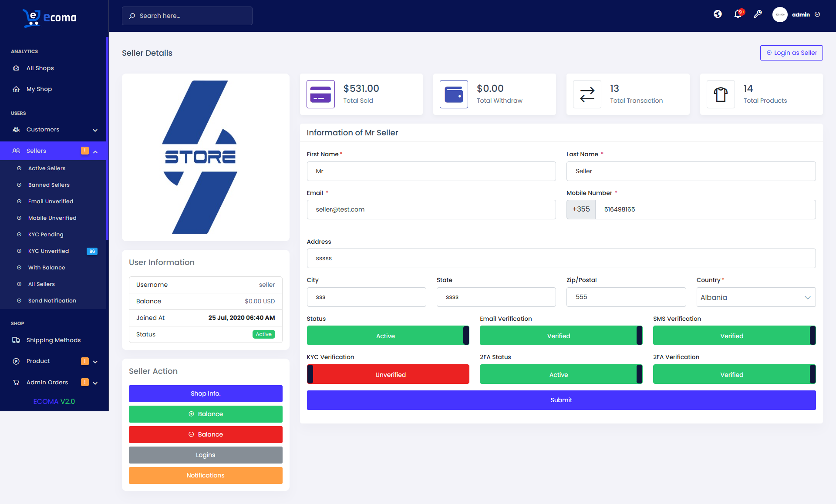Viewport: 836px width, 504px height.
Task: Toggle the KYC Verification Unverified switch
Action: click(388, 374)
